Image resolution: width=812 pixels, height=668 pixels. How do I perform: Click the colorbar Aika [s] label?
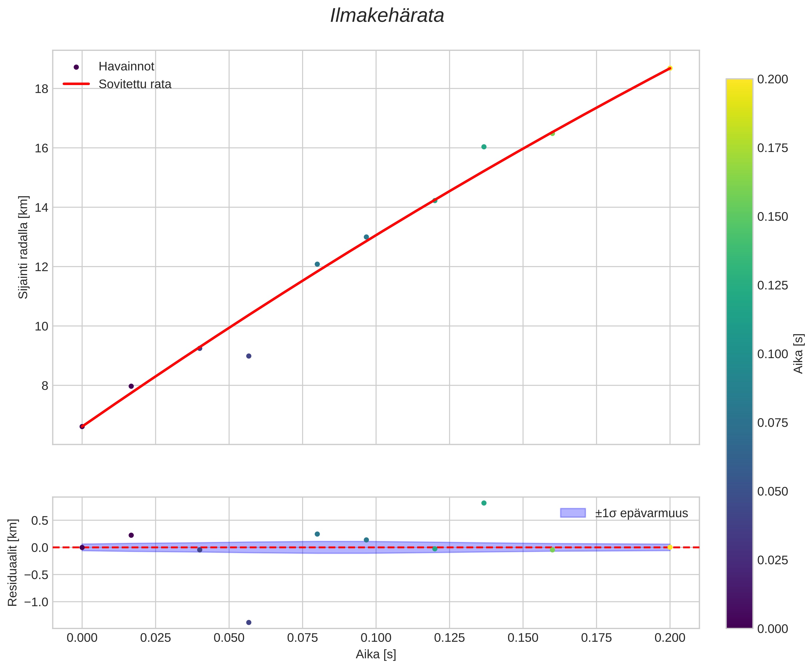coord(799,353)
